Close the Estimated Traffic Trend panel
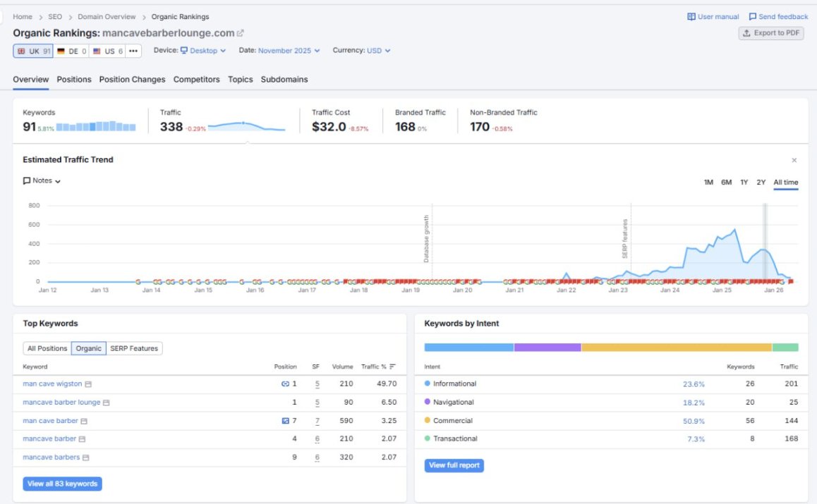The image size is (817, 504). point(794,161)
